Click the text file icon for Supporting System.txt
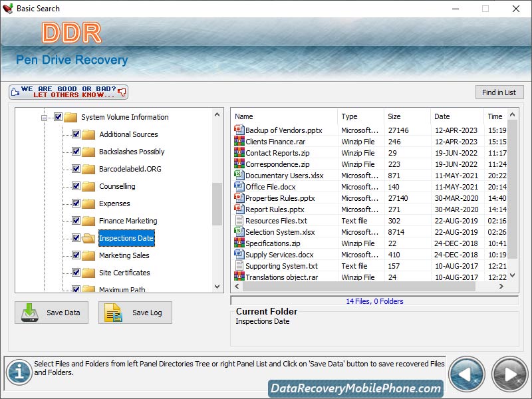532x399 pixels. click(x=240, y=266)
